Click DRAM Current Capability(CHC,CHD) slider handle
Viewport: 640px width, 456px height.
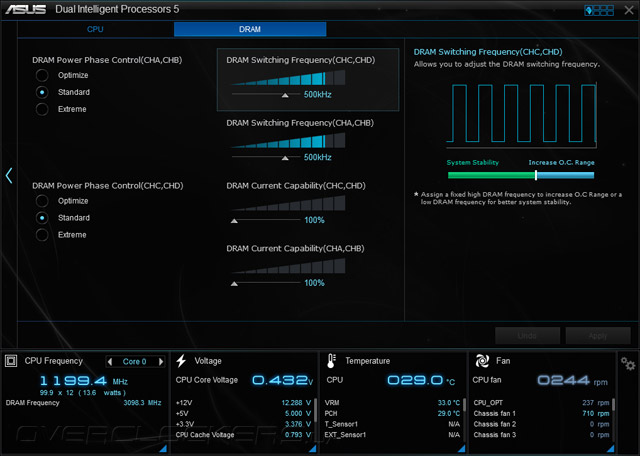click(x=234, y=221)
